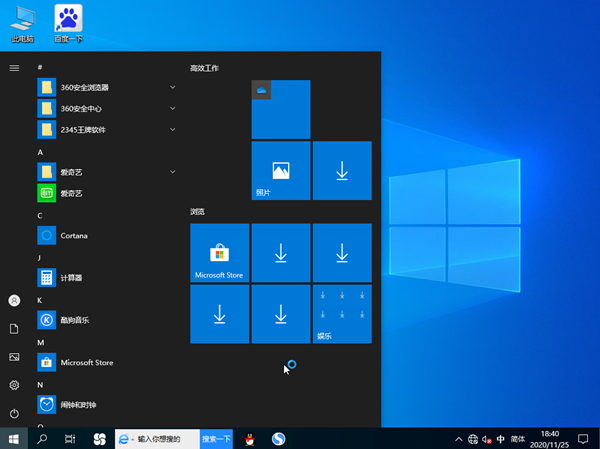
Task: Click the Power icon in Start sidebar
Action: click(x=14, y=413)
